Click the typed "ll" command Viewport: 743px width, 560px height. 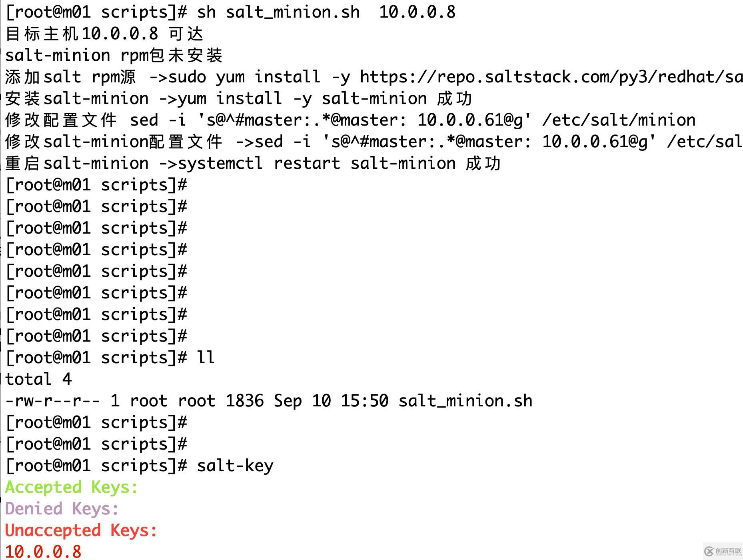click(206, 358)
